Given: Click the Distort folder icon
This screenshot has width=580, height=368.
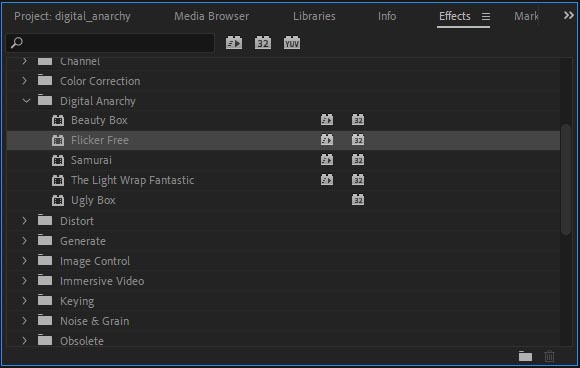Looking at the screenshot, I should point(45,220).
